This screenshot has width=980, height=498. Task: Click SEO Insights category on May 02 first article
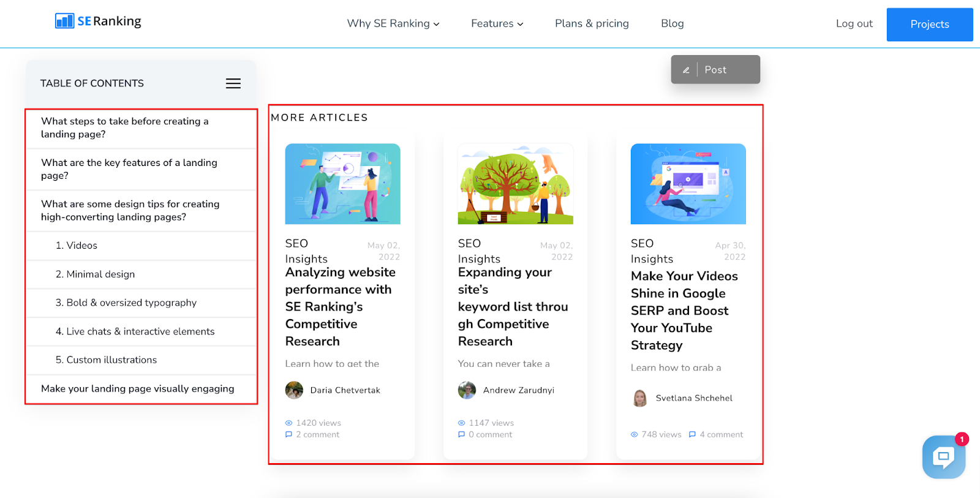pyautogui.click(x=306, y=251)
